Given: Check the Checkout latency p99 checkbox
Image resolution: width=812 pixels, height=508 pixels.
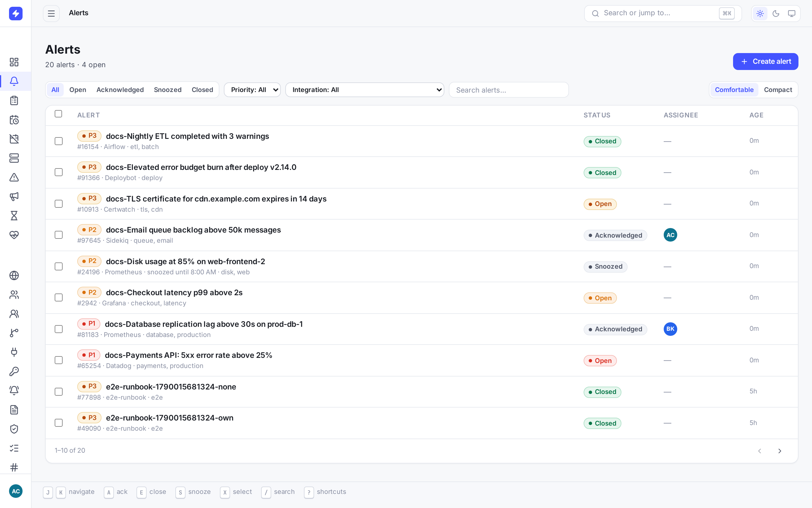Looking at the screenshot, I should 59,298.
